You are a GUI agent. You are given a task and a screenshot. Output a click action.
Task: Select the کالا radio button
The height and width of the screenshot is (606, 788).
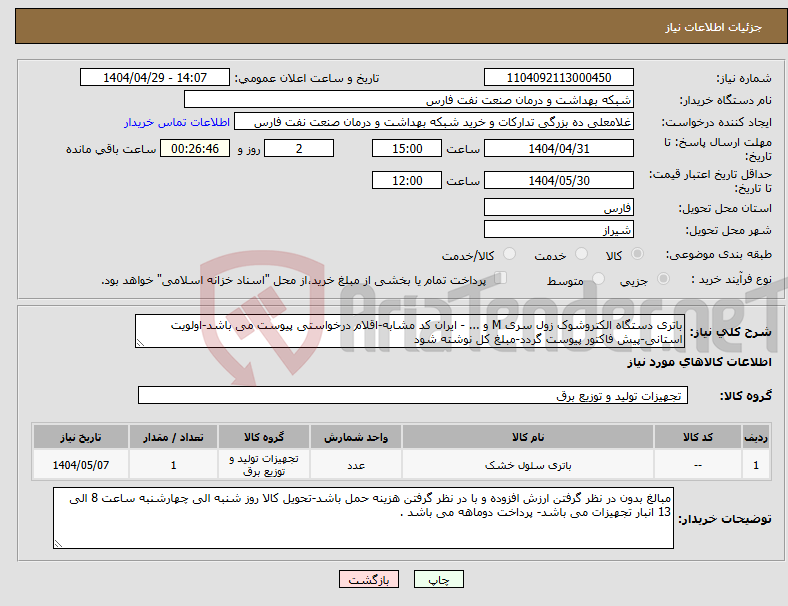click(x=637, y=254)
